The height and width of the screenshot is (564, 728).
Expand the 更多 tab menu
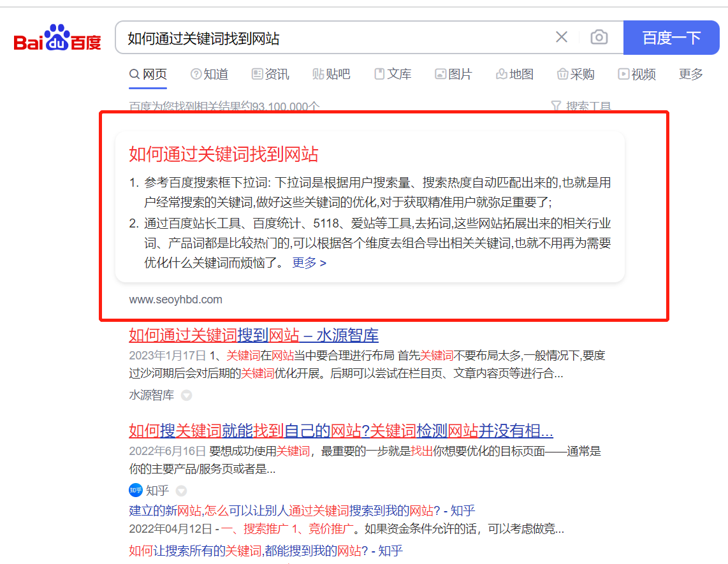pos(691,75)
